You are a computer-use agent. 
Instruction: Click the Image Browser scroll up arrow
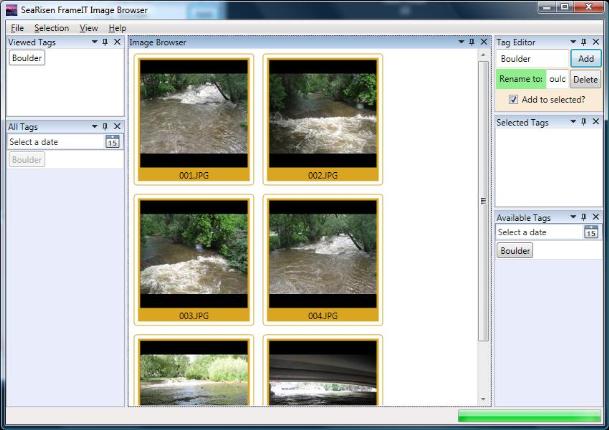pyautogui.click(x=483, y=55)
